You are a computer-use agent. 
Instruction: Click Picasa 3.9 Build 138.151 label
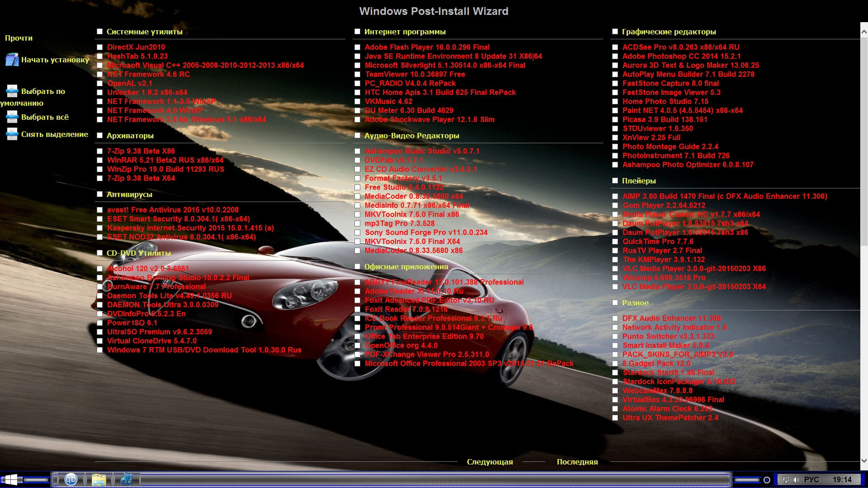coord(665,119)
